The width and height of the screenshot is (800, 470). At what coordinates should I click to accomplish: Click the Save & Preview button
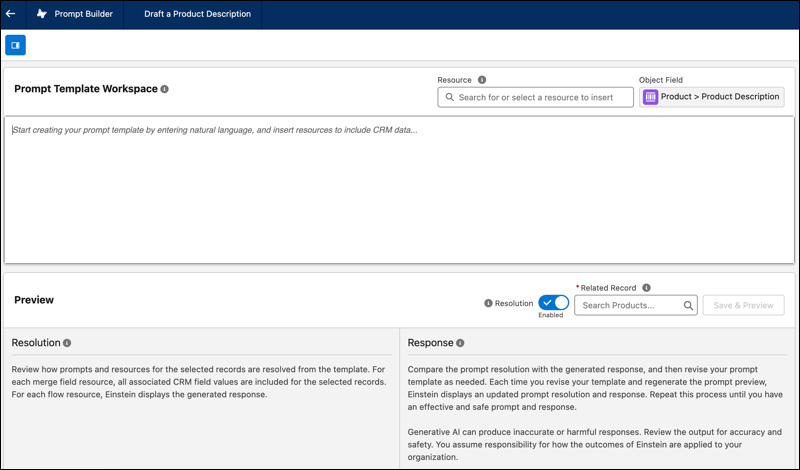[743, 305]
